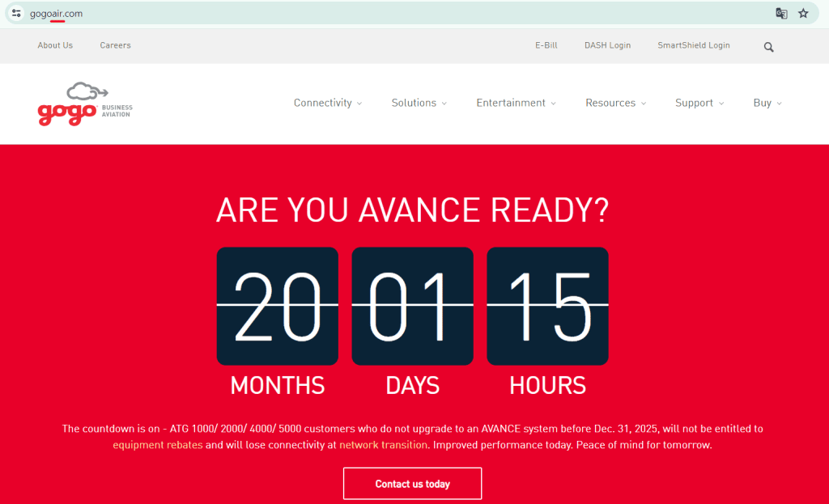Open the Support menu

click(x=699, y=103)
